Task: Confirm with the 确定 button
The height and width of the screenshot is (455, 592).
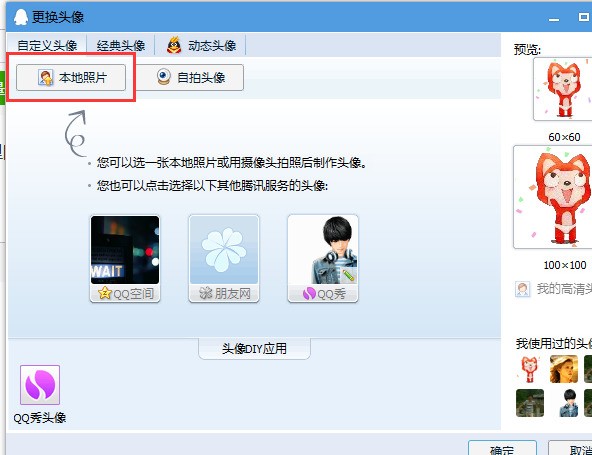Action: tap(502, 448)
